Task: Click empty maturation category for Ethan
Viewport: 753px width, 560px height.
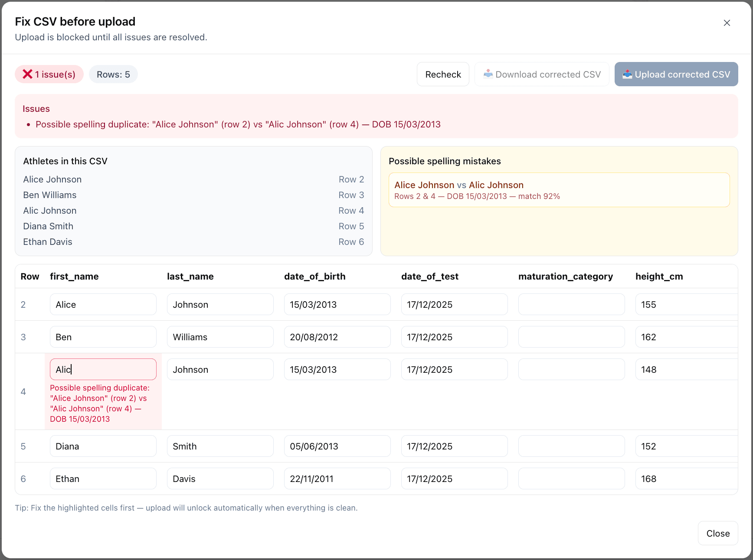Action: pos(571,479)
